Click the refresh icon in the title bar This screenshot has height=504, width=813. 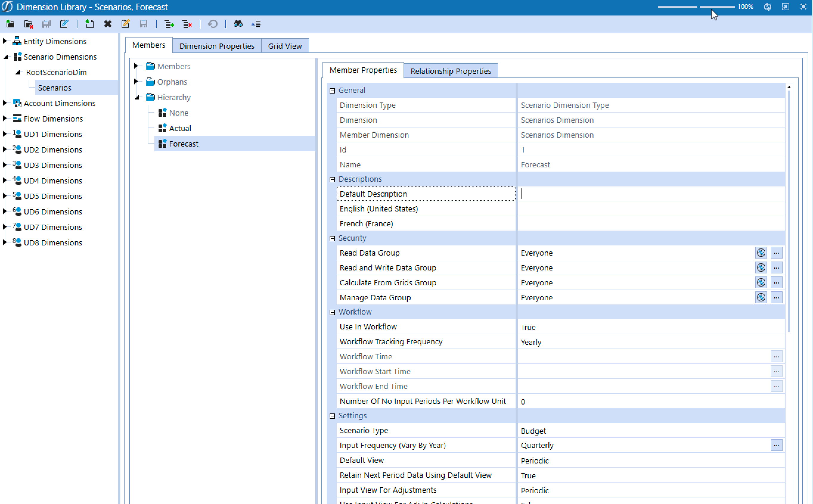767,7
